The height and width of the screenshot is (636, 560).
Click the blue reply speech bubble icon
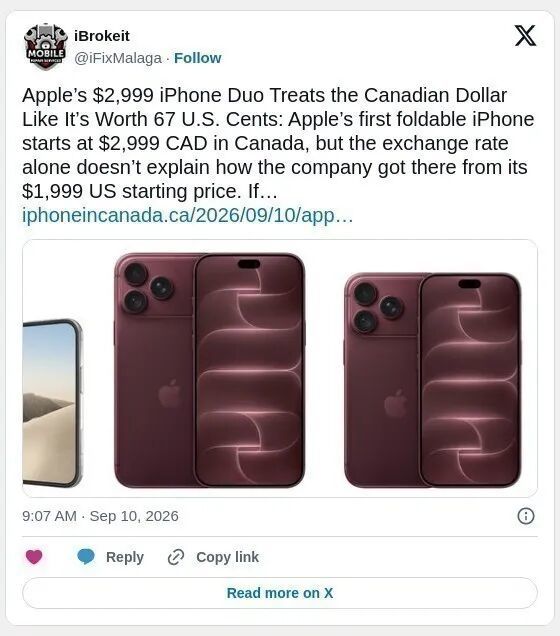(x=86, y=556)
